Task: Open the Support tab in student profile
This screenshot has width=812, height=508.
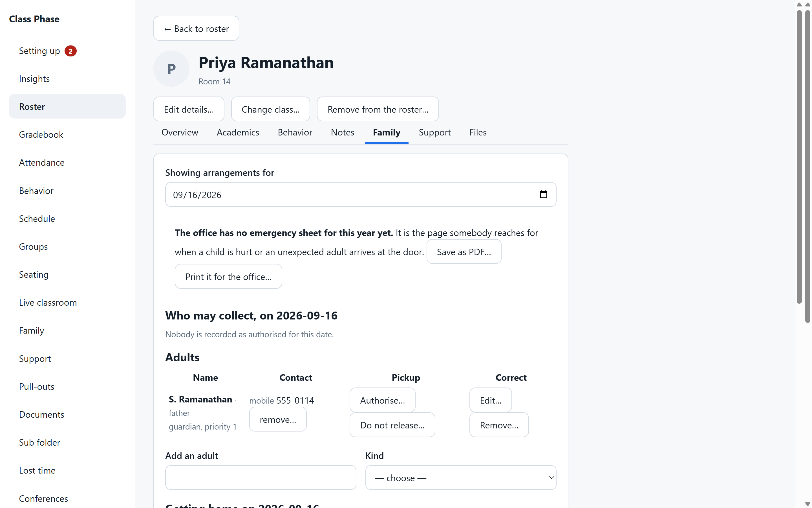Action: pos(434,132)
